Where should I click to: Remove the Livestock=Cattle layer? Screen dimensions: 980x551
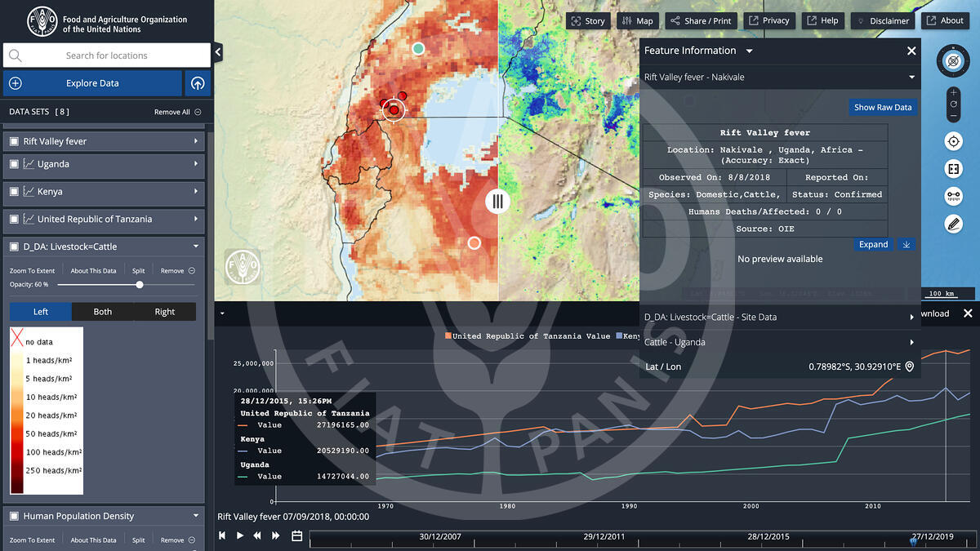tap(177, 271)
